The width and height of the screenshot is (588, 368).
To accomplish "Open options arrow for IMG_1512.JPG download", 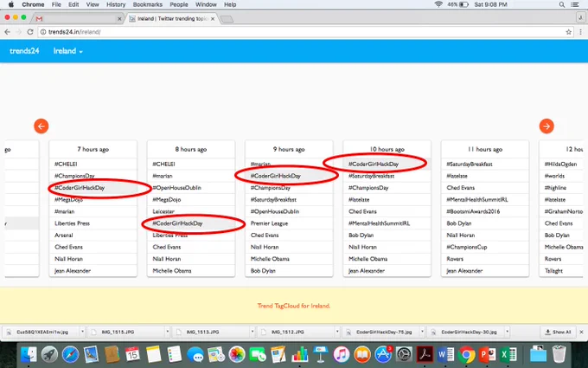I will [x=337, y=332].
